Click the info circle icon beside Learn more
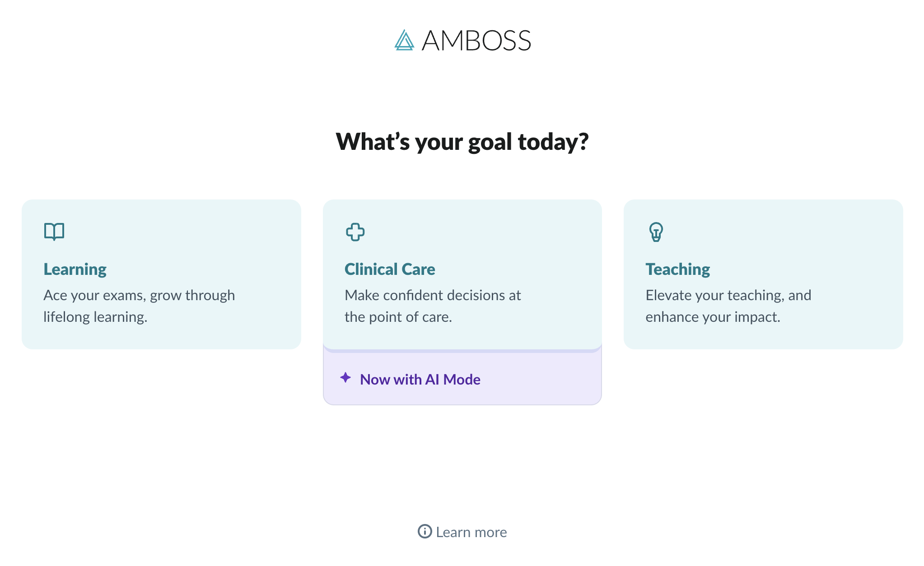This screenshot has width=924, height=566. coord(425,531)
